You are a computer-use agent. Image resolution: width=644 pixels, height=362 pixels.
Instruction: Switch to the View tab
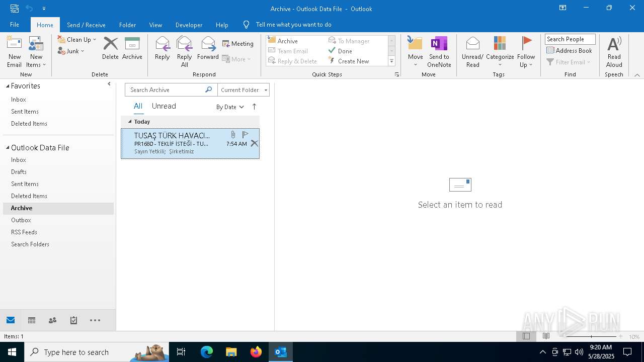click(x=155, y=25)
